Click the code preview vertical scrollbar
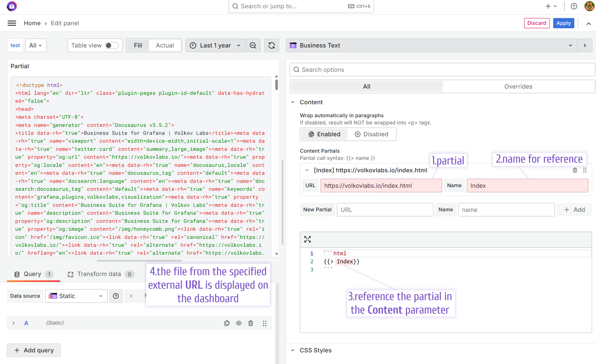Viewport: 596px width, 364px height. [276, 85]
